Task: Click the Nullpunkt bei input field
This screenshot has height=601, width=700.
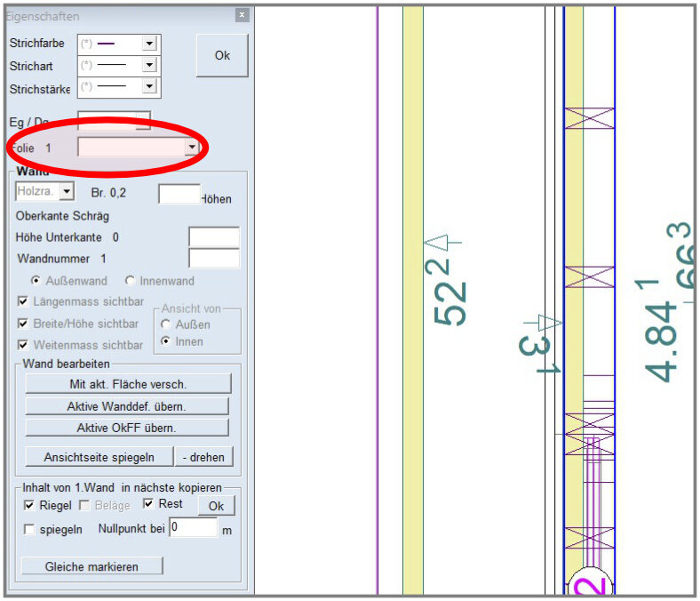Action: (193, 528)
